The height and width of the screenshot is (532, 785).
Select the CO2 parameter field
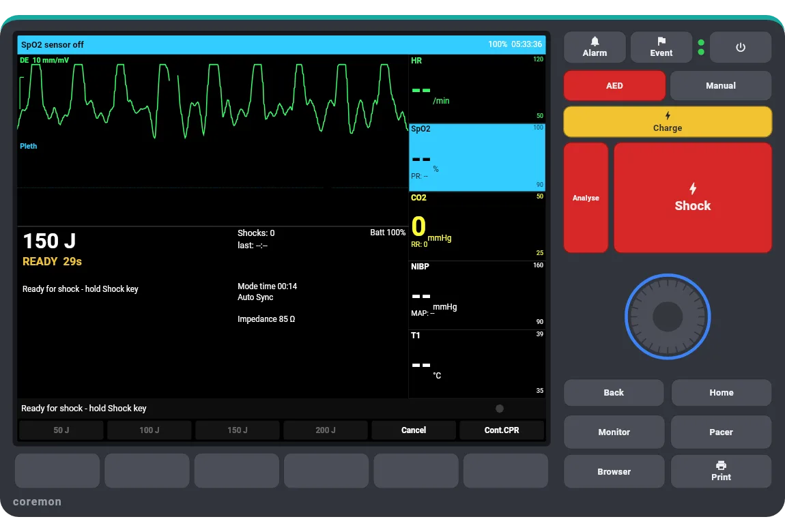tap(476, 226)
